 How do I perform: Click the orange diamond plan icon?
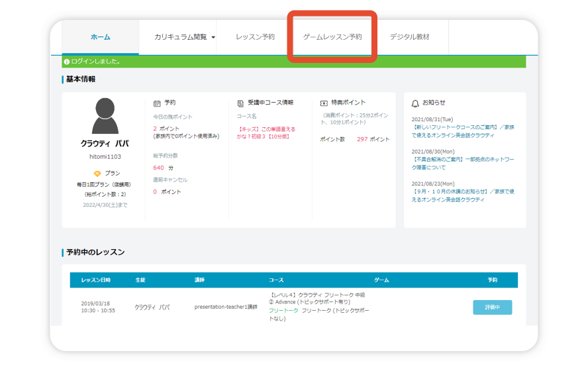[97, 174]
